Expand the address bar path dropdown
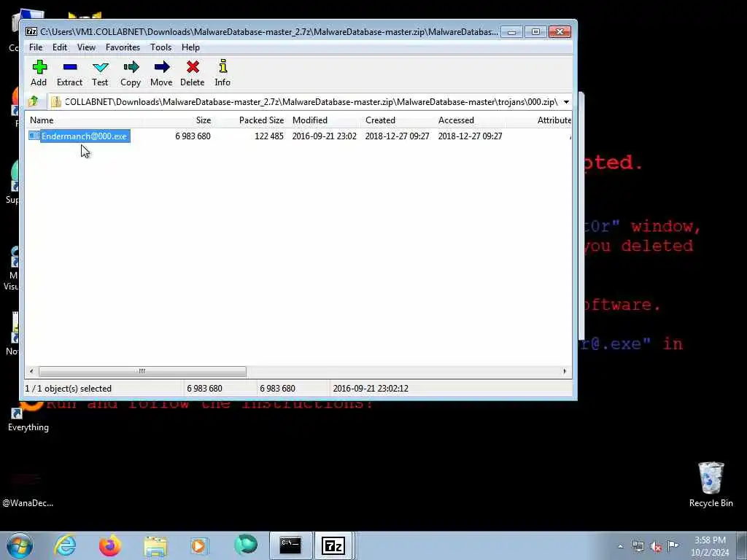This screenshot has width=747, height=560. pyautogui.click(x=566, y=102)
